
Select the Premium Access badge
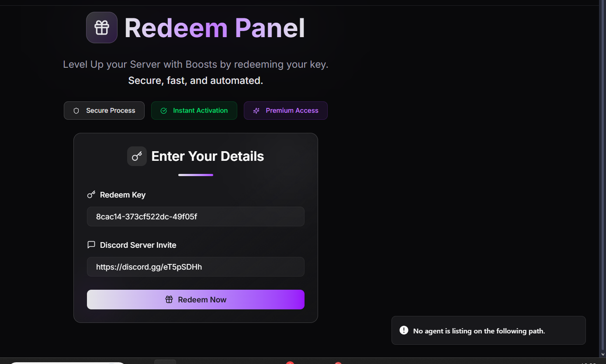[286, 111]
